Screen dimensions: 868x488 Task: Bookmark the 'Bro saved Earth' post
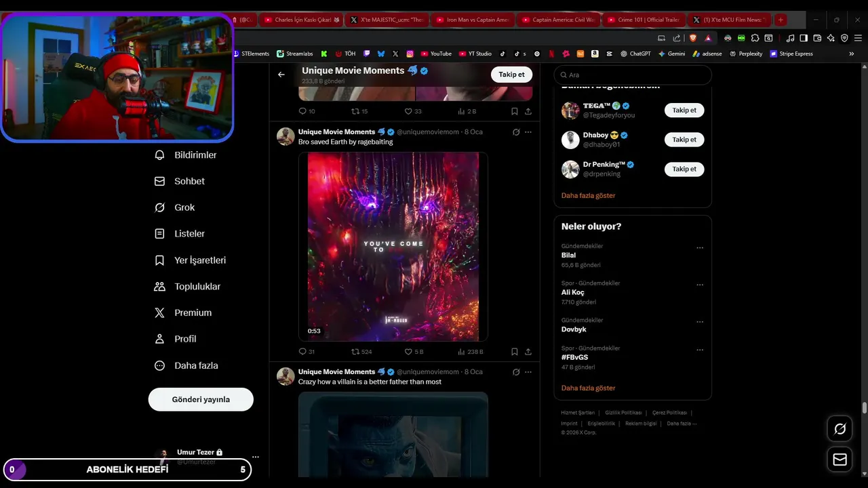pos(515,352)
